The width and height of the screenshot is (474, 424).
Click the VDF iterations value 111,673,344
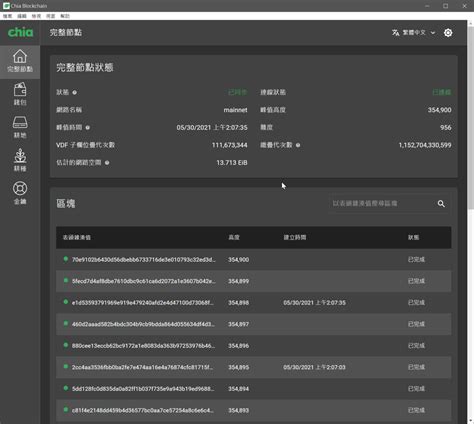pos(230,145)
